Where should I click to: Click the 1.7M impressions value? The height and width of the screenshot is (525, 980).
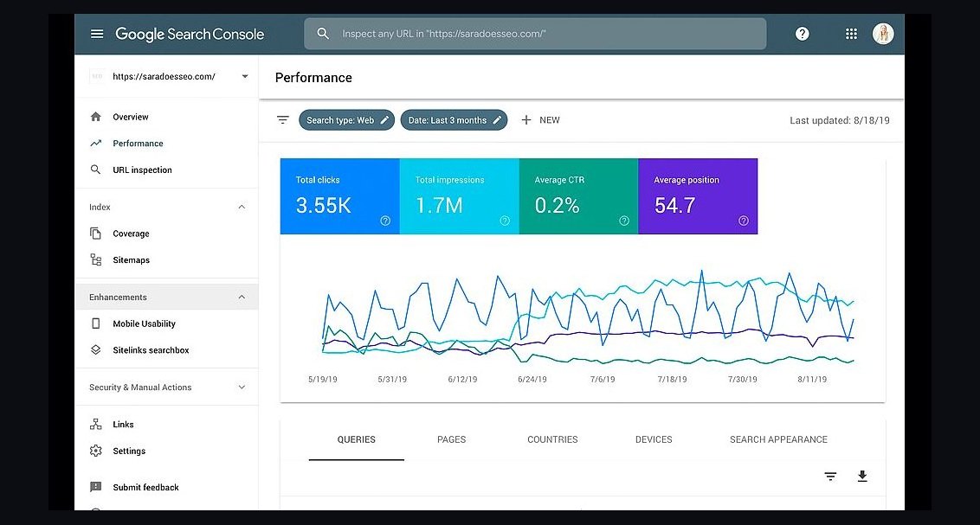pyautogui.click(x=439, y=205)
